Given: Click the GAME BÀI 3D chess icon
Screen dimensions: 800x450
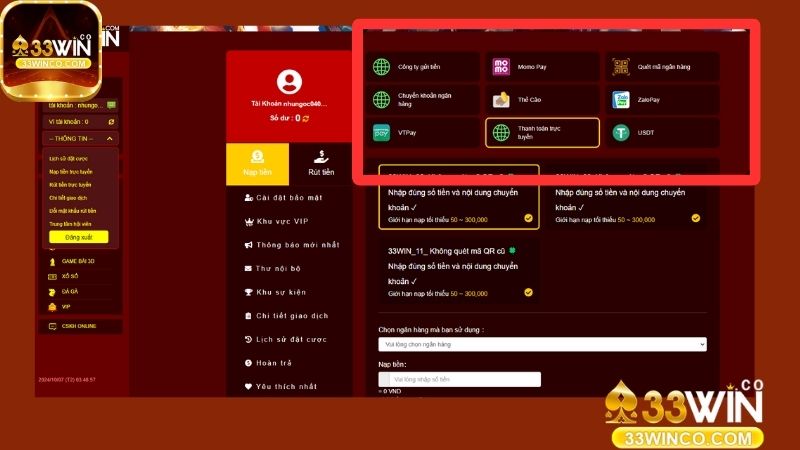Looking at the screenshot, I should click(x=52, y=262).
